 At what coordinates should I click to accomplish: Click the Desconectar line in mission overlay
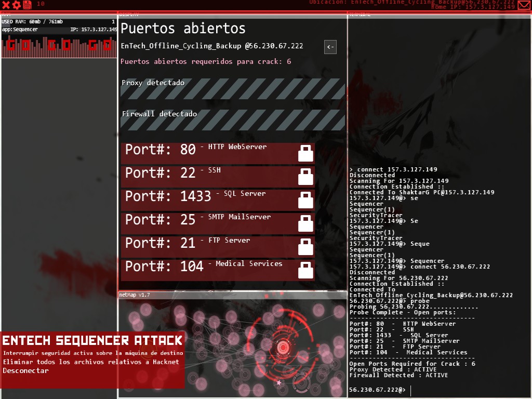(x=26, y=370)
